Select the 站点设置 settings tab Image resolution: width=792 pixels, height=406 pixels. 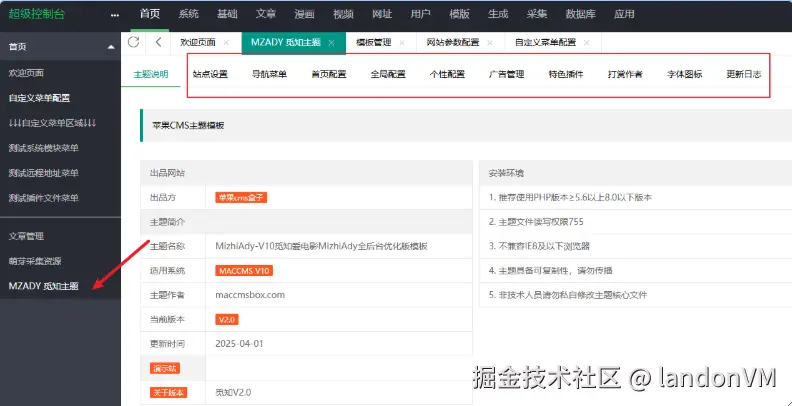tap(210, 74)
